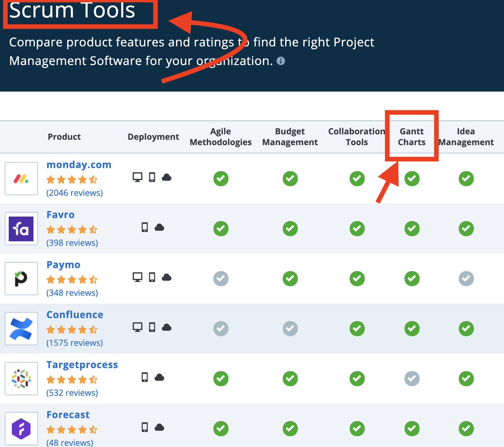Screen dimensions: 504x447
Task: Click the Gantt Charts column header
Action: (412, 137)
